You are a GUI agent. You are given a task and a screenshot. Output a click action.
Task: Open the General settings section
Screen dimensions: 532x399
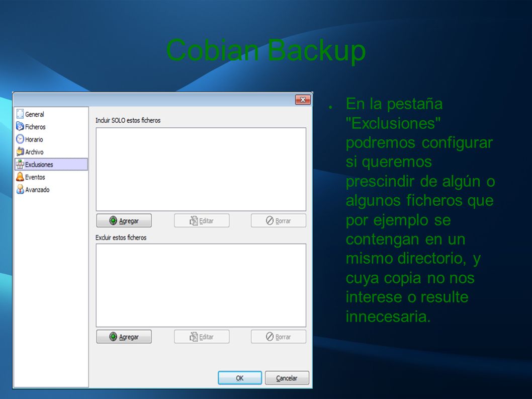coord(51,114)
